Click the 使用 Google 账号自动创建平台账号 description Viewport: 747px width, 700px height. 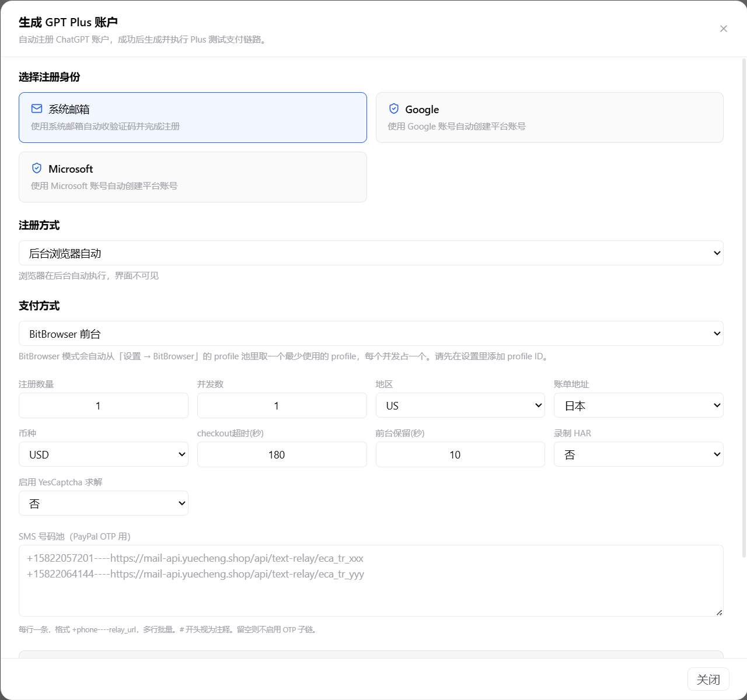pos(457,126)
